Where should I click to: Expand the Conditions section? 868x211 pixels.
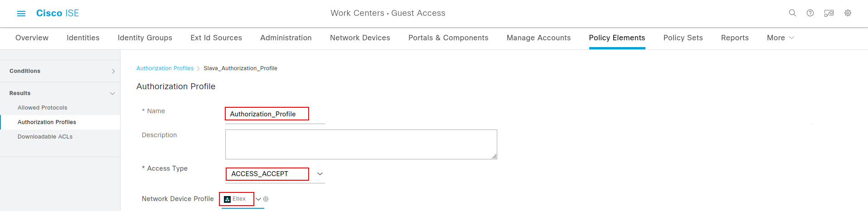coord(113,71)
